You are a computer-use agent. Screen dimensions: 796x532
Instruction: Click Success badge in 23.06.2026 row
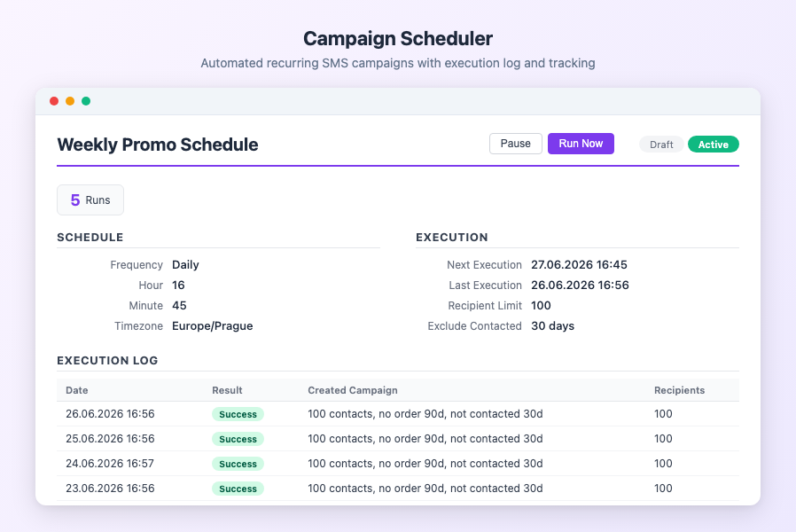point(238,489)
